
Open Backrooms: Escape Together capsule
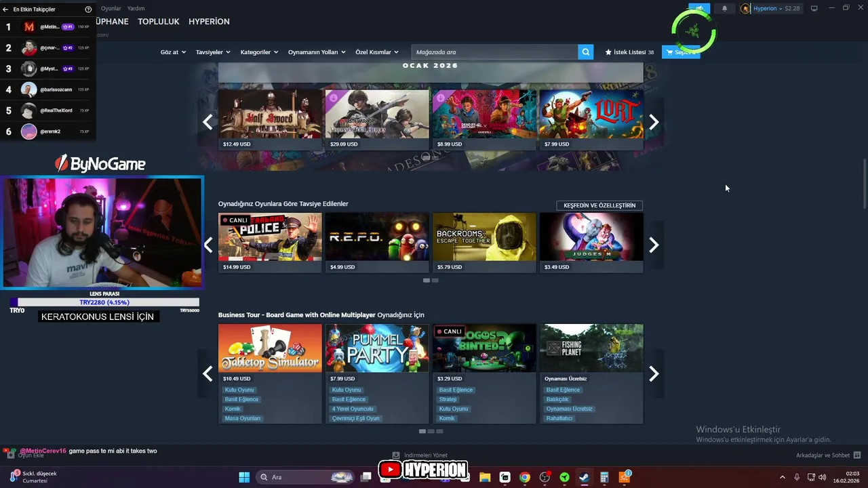(x=484, y=243)
